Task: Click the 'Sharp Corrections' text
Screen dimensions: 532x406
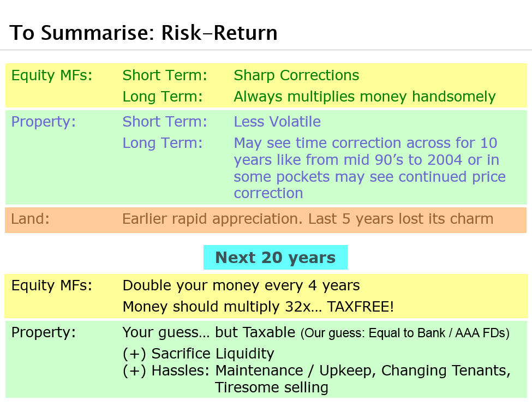Action: point(296,75)
